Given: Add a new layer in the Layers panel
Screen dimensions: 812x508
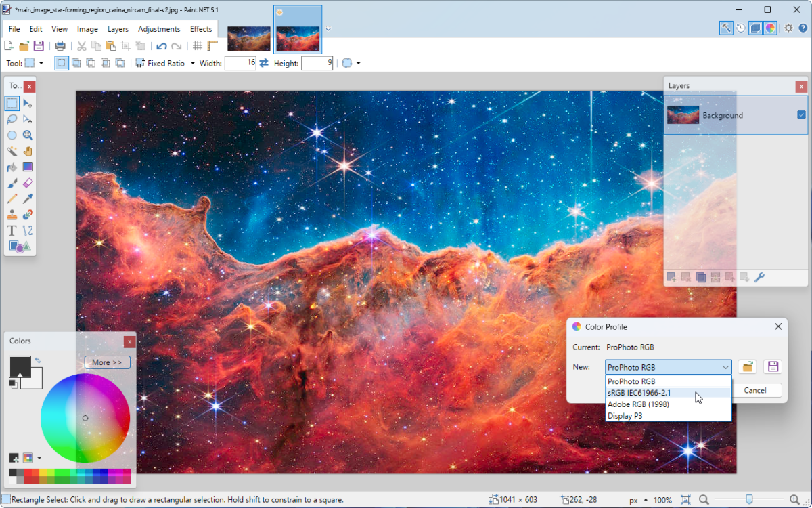Looking at the screenshot, I should 671,276.
